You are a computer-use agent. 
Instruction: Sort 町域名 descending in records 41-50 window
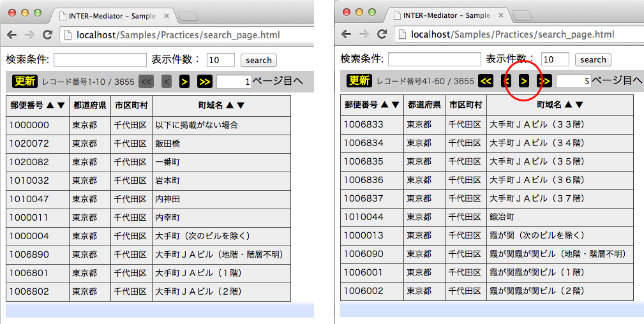[x=580, y=105]
